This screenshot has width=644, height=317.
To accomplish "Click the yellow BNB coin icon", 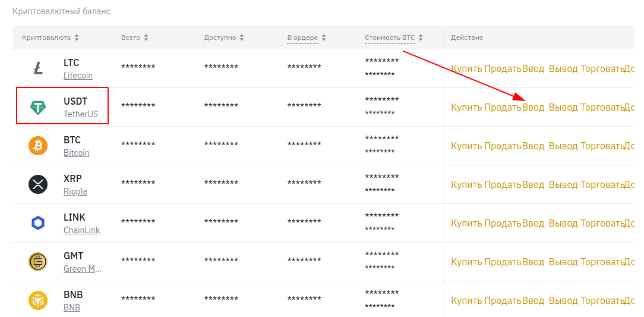I will coord(38,300).
